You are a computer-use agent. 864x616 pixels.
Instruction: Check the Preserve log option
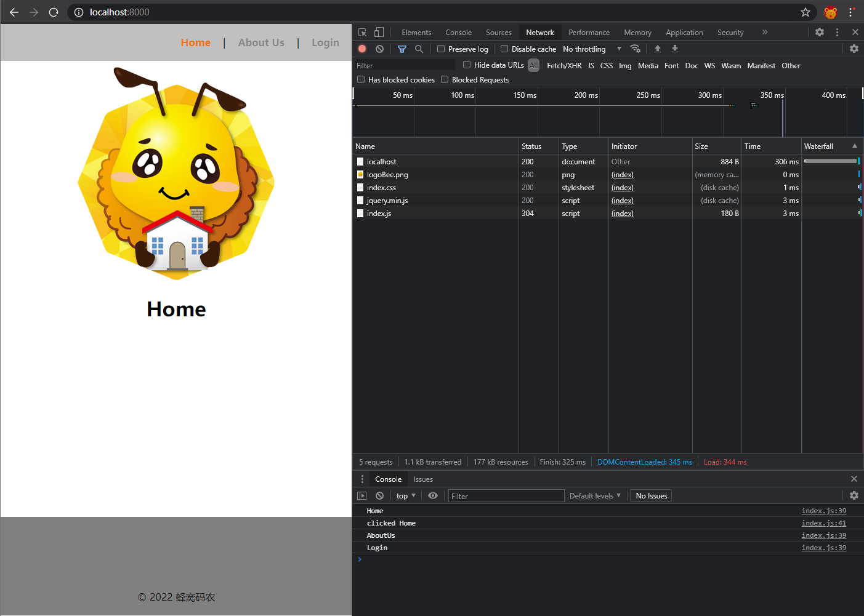click(x=441, y=49)
